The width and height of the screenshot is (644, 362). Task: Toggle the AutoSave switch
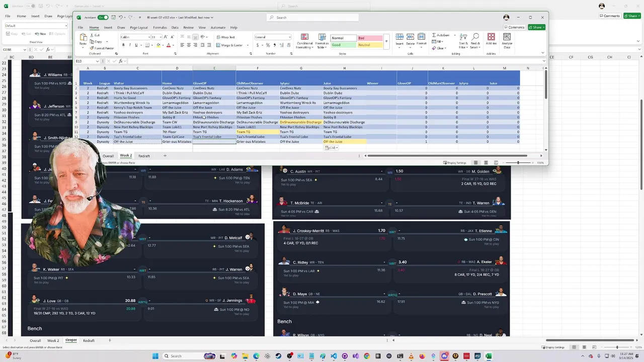pos(103,18)
